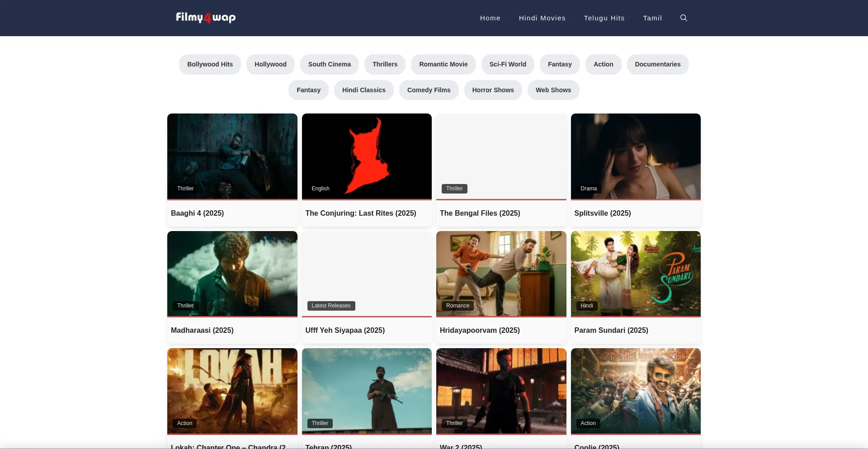Click the Drama tag on Splitsville
This screenshot has height=449, width=868.
(589, 189)
